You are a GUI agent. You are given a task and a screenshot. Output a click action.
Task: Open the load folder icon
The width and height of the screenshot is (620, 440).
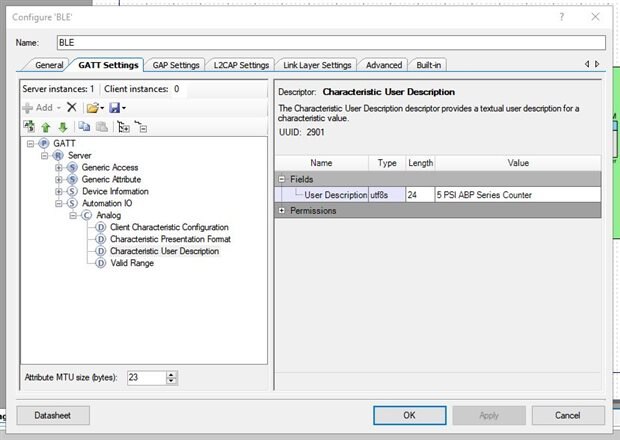pyautogui.click(x=91, y=107)
